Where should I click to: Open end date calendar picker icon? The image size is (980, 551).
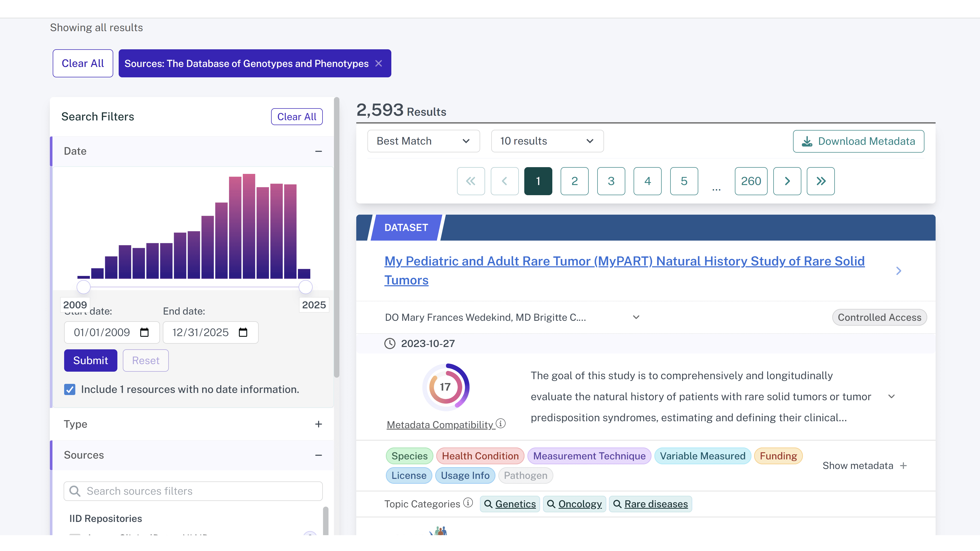pyautogui.click(x=243, y=332)
